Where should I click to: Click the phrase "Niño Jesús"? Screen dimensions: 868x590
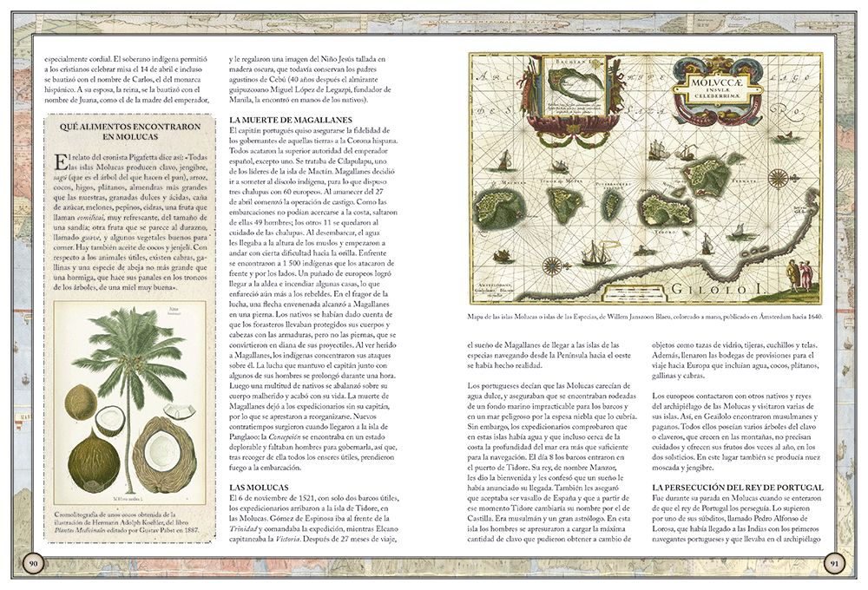329,59
